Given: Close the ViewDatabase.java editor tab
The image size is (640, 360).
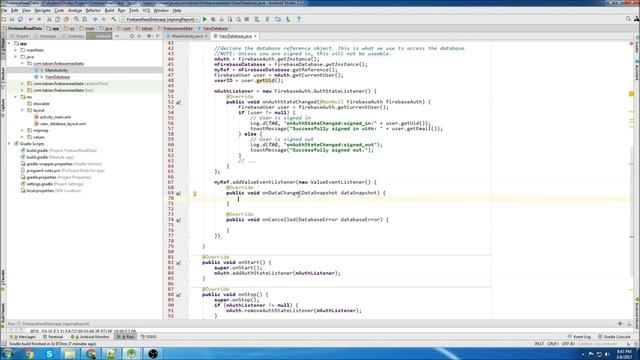Looking at the screenshot, I should click(x=256, y=36).
